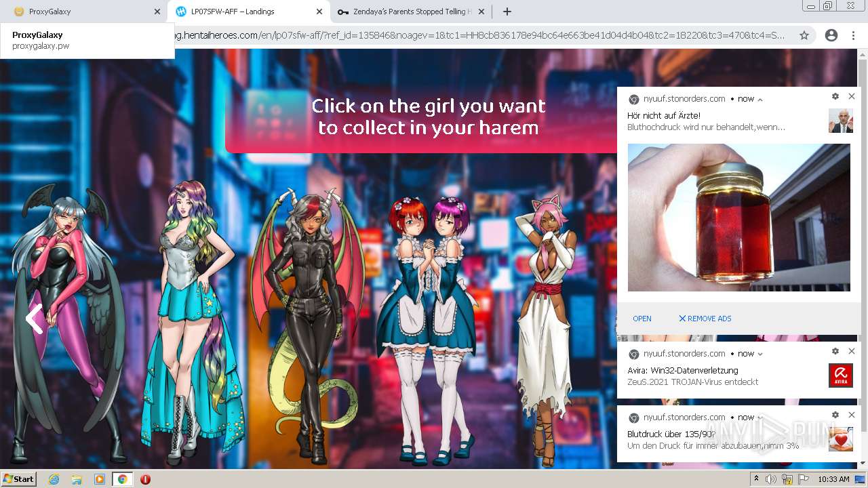Open a new browser tab
Viewport: 868px width, 488px height.
[507, 12]
